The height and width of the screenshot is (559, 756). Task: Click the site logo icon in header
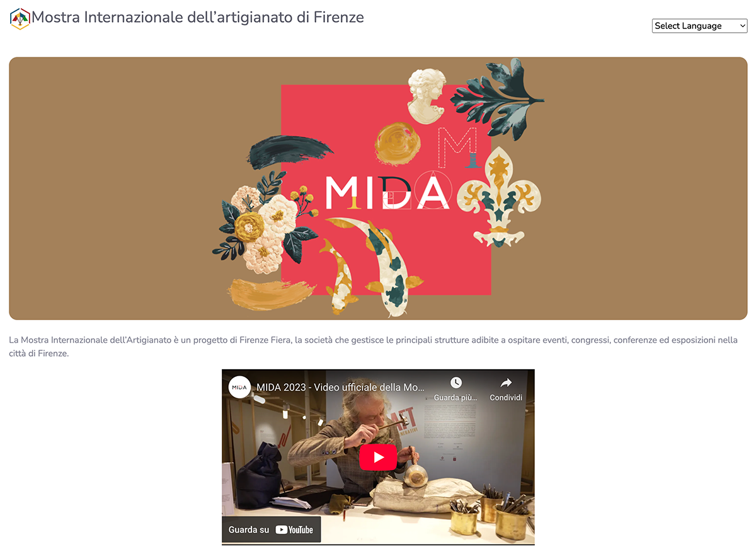pyautogui.click(x=20, y=19)
